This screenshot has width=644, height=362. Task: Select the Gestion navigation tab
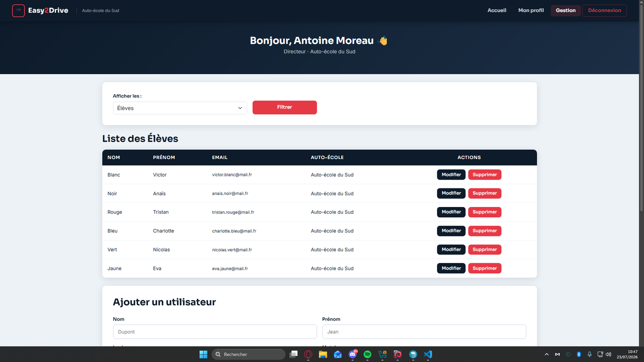click(x=566, y=10)
